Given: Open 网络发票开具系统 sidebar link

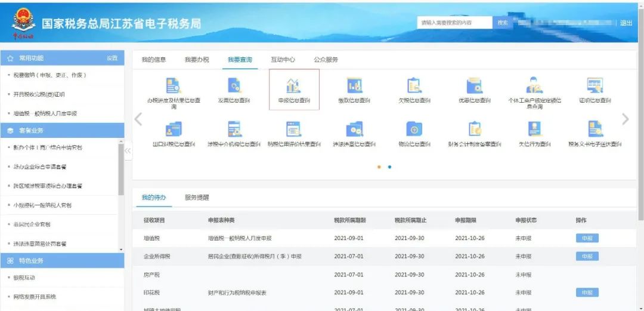Looking at the screenshot, I should [35, 297].
